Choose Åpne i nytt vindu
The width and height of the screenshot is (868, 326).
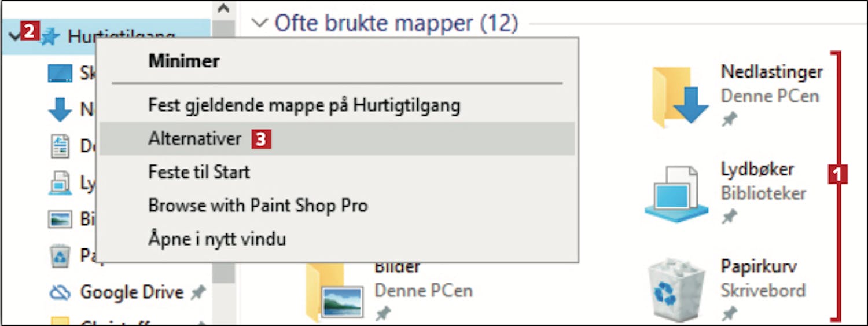(217, 239)
